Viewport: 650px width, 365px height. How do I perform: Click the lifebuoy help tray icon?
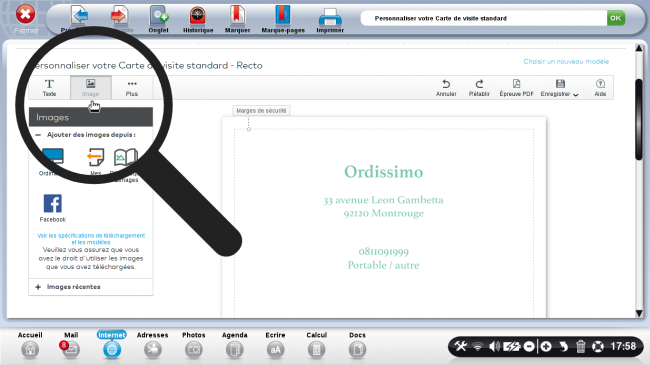click(x=598, y=346)
